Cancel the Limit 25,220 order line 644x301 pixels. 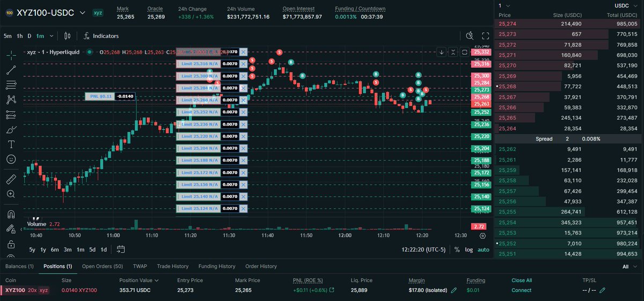click(x=244, y=136)
